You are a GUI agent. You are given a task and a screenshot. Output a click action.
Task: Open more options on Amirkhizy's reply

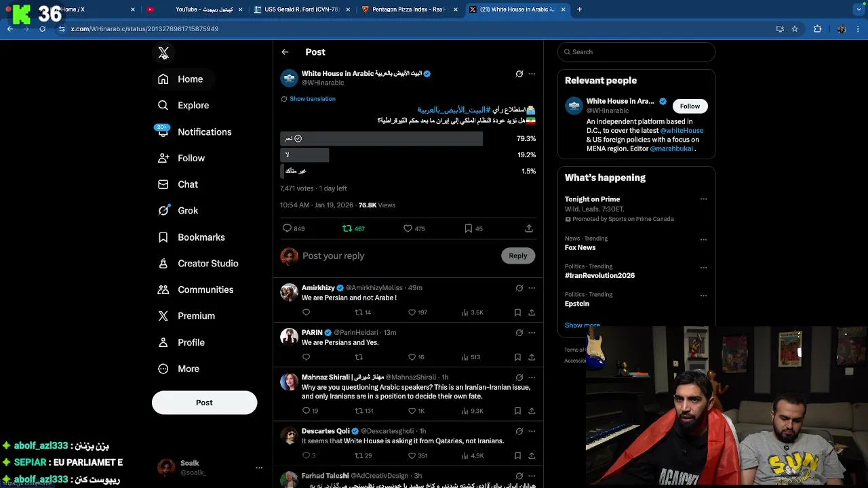tap(532, 288)
